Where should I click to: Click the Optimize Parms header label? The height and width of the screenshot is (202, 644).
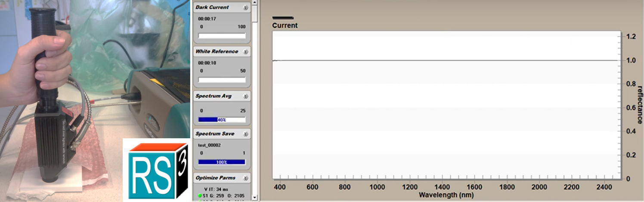pos(216,177)
